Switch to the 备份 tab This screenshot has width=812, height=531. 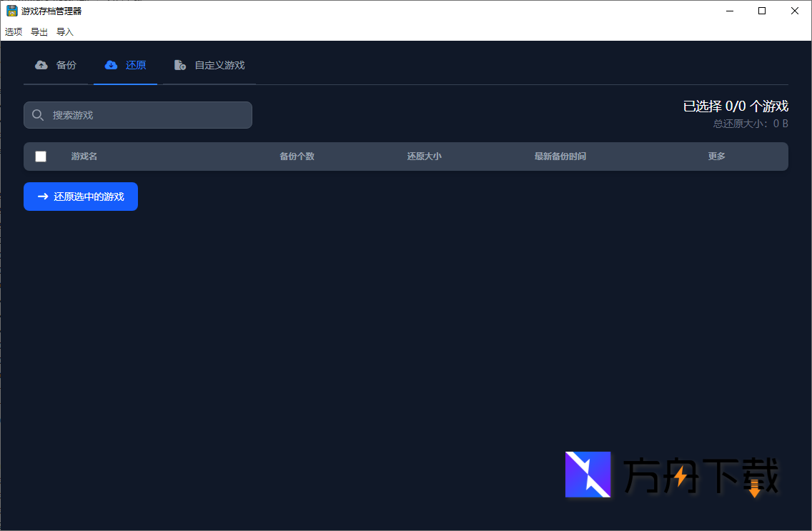(57, 64)
